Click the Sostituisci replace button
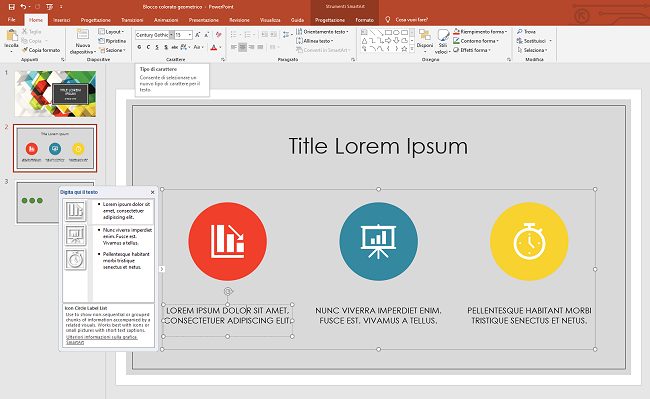The width and height of the screenshot is (650, 399). (x=534, y=41)
